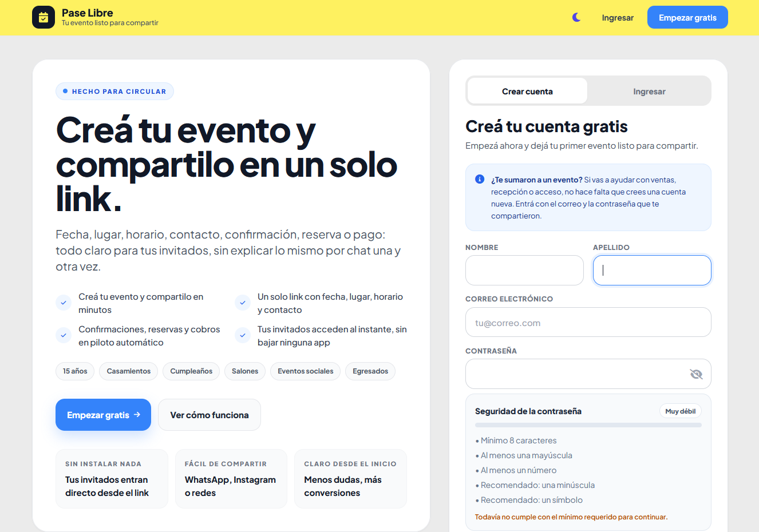Click the password strength progress bar
This screenshot has height=532, width=759.
tap(588, 425)
